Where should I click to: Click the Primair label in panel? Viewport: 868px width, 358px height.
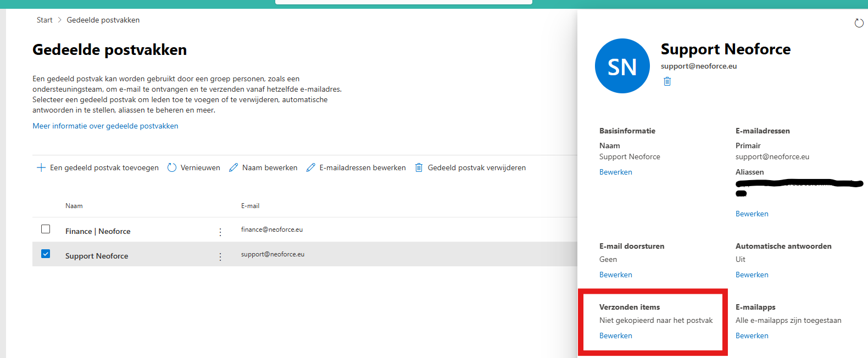coord(748,146)
